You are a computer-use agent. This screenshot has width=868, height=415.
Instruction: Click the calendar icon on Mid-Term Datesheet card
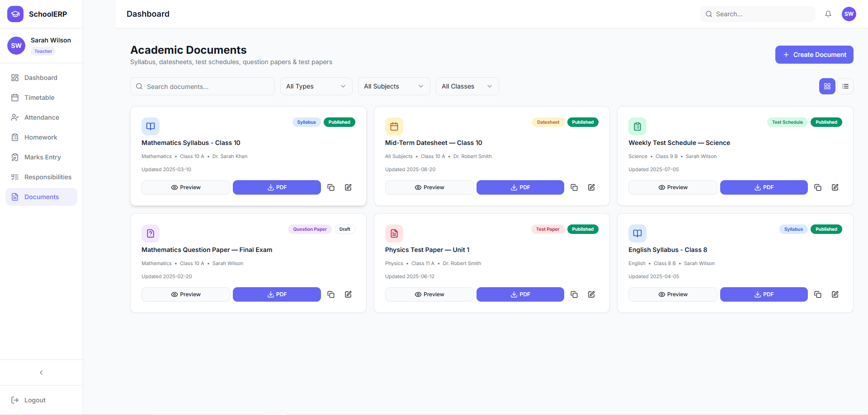(x=394, y=126)
